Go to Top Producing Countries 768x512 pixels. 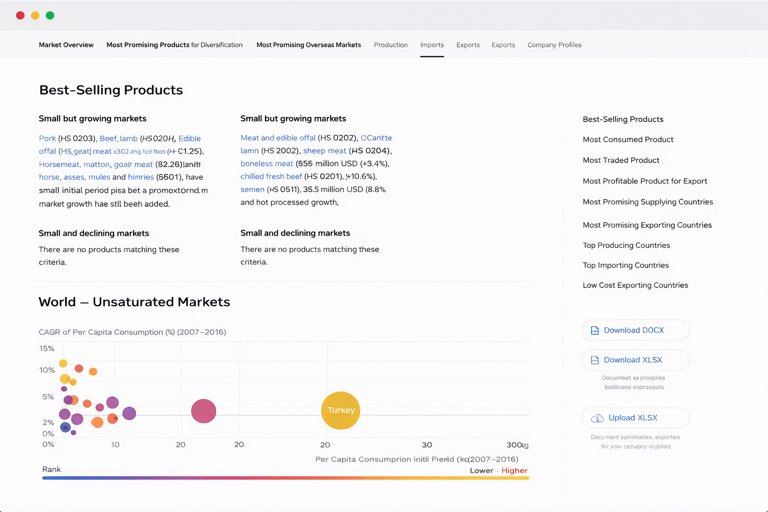[626, 245]
